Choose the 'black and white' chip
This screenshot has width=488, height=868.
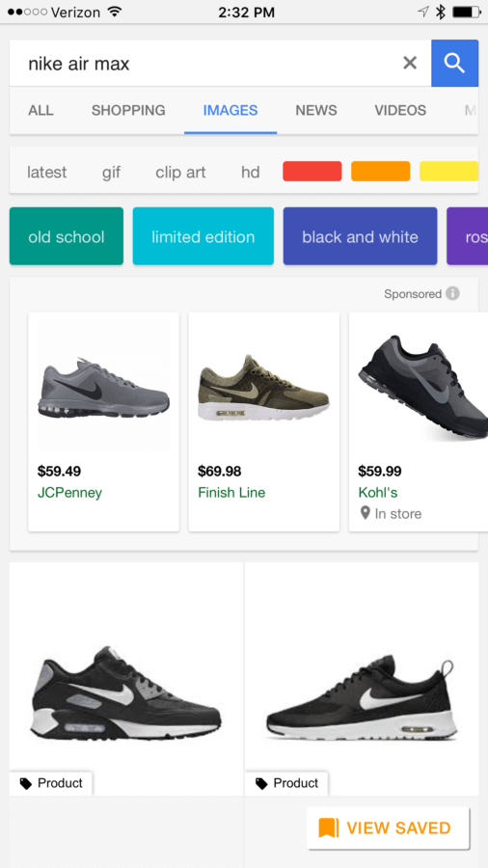[360, 236]
